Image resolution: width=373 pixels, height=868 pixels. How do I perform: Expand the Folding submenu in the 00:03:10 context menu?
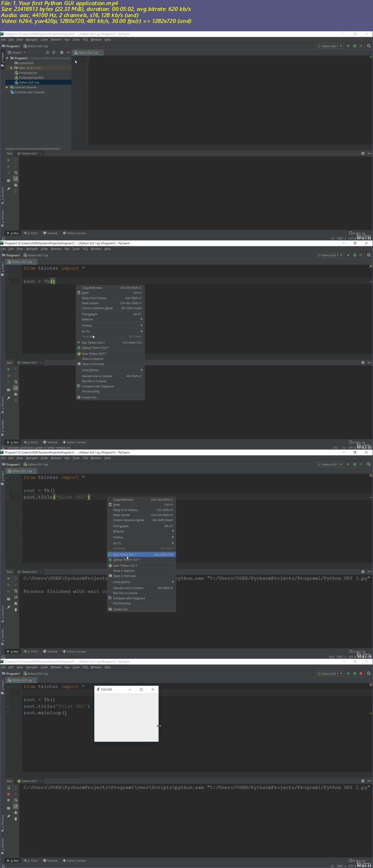pyautogui.click(x=141, y=537)
